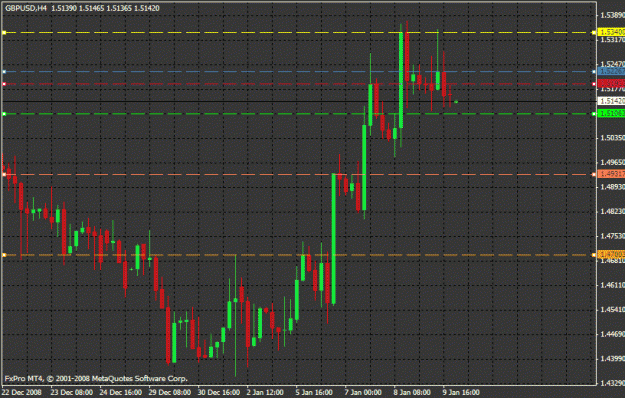Grab the left-end handle of blue line
The image size is (625, 398).
tap(4, 72)
